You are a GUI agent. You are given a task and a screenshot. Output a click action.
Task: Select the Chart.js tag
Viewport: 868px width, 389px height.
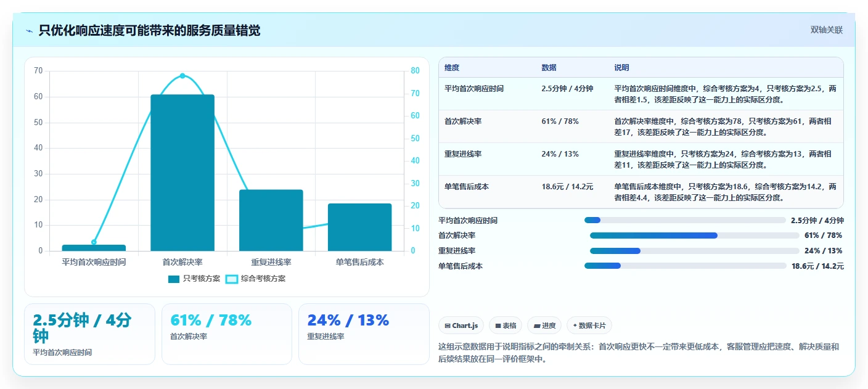coord(461,326)
